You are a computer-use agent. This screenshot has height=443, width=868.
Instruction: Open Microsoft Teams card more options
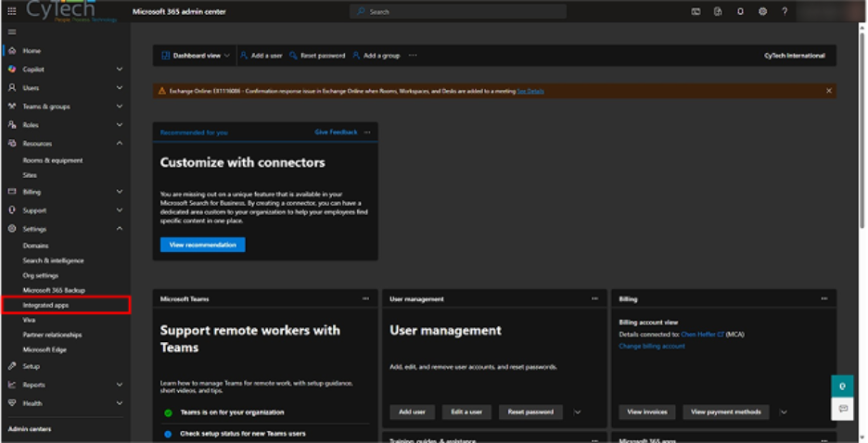pyautogui.click(x=366, y=298)
